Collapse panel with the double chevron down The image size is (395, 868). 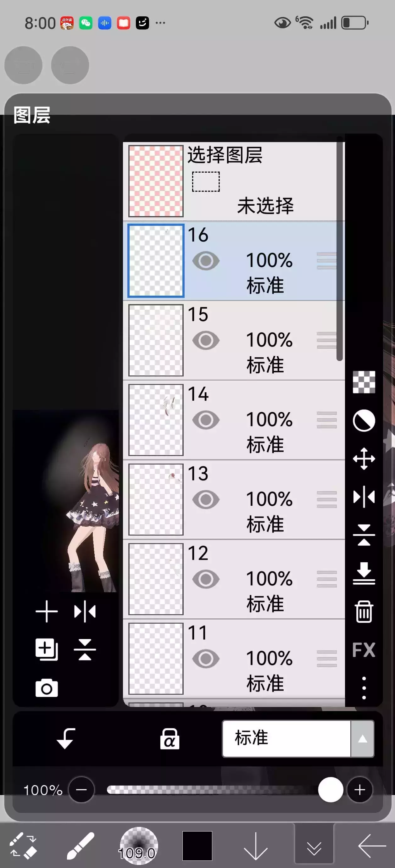point(314,845)
